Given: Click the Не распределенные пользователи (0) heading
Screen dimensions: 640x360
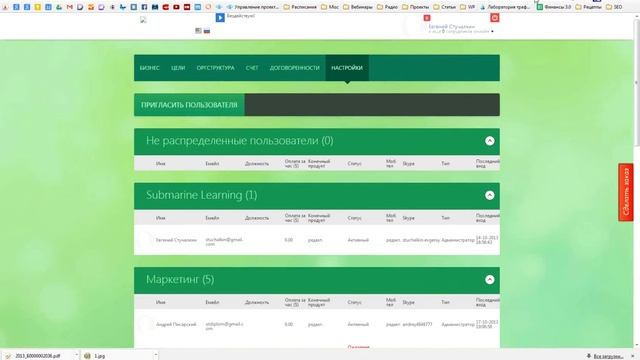Looking at the screenshot, I should 240,141.
